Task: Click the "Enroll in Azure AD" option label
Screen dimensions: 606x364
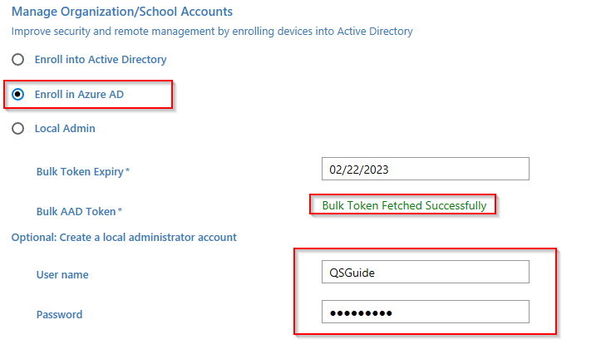Action: click(x=79, y=95)
